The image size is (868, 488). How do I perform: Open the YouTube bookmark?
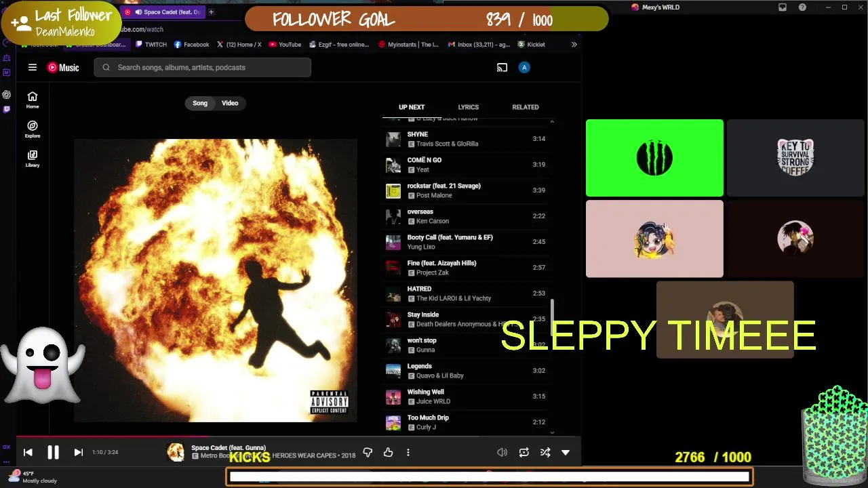click(285, 45)
